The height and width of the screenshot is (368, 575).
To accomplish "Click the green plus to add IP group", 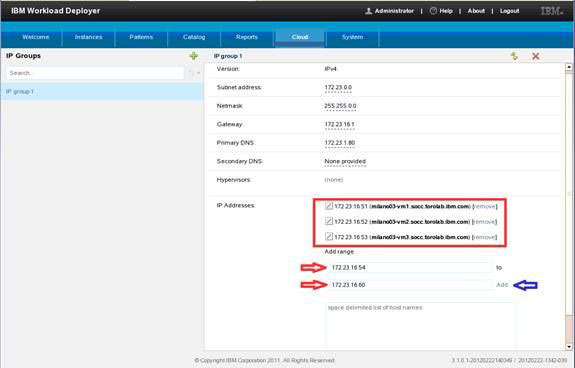I will 194,56.
